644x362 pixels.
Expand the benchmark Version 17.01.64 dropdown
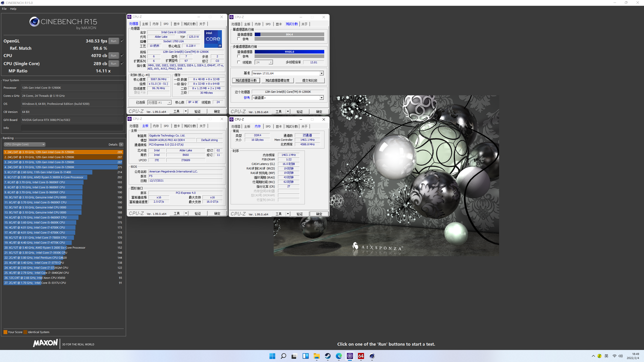(x=321, y=73)
